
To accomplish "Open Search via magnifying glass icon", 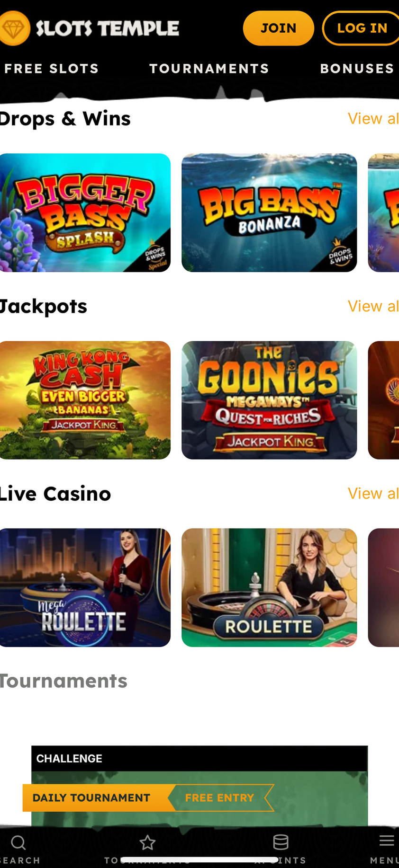I will (18, 843).
